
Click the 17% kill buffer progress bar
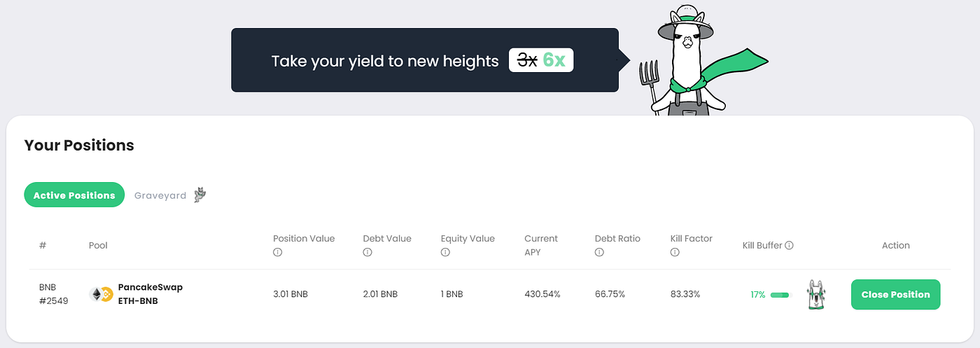click(x=780, y=295)
